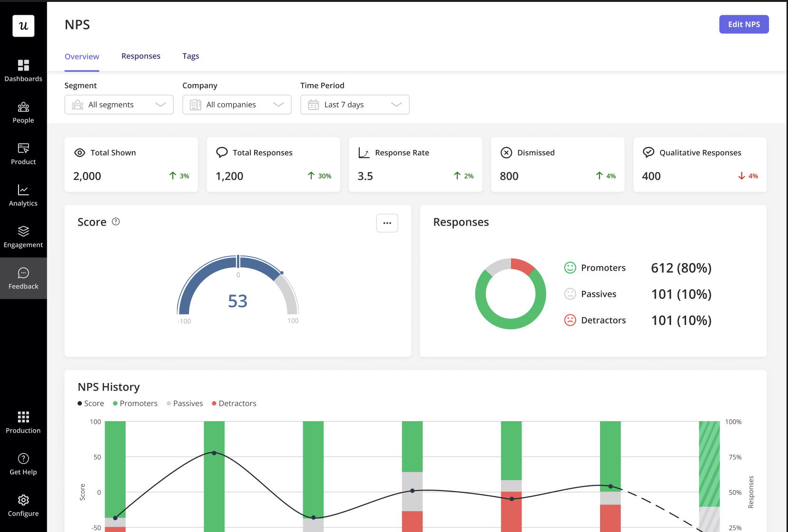Click the Edit NPS button

[x=744, y=24]
